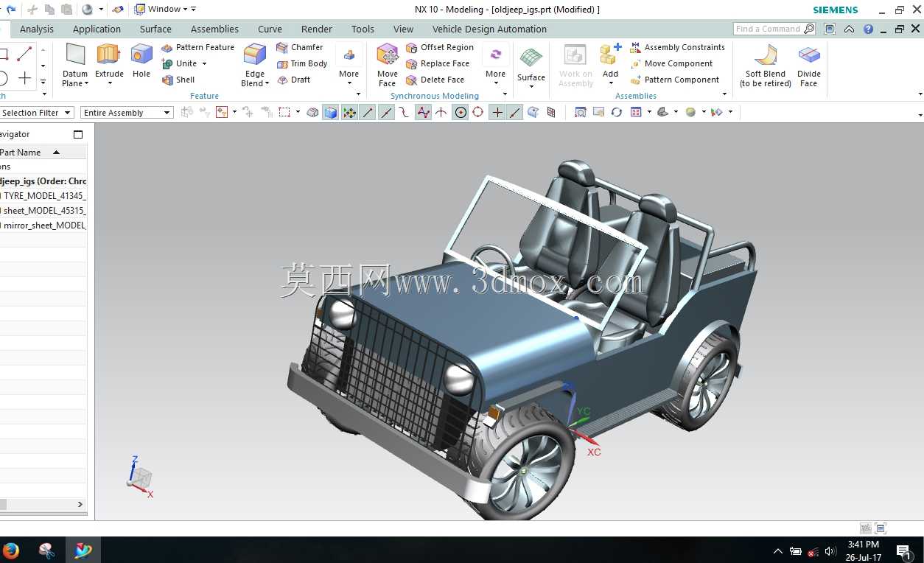Toggle Snap to Intersection plus icon

pyautogui.click(x=497, y=112)
